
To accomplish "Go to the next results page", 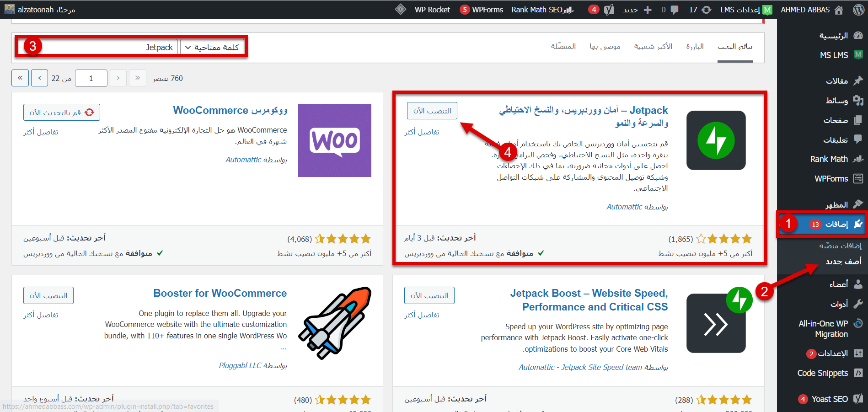I will tap(39, 78).
